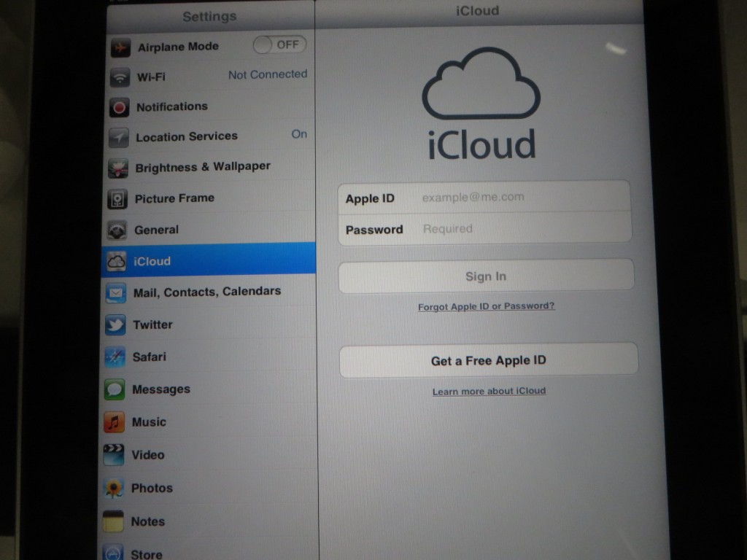Screen dimensions: 747x560
Task: Open Mail, Contacts, Calendars settings
Action: (x=209, y=292)
